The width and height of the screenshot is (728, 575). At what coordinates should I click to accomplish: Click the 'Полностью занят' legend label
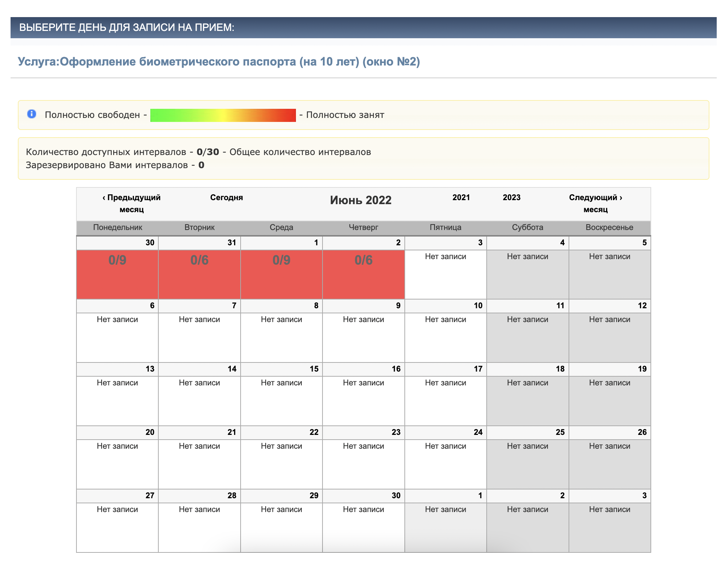[x=345, y=115]
